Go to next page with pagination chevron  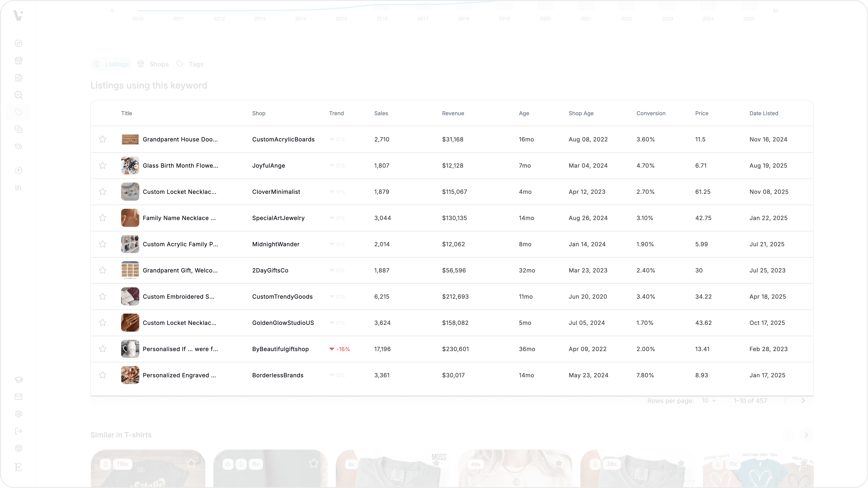tap(803, 400)
